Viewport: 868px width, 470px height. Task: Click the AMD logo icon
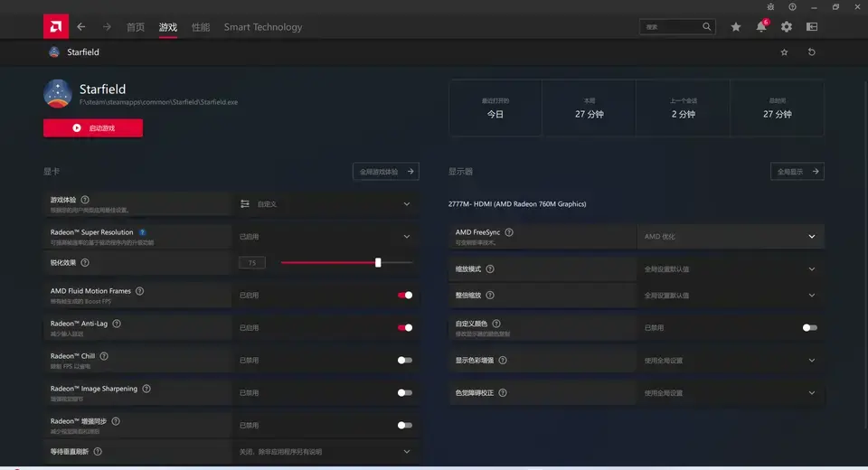[56, 26]
